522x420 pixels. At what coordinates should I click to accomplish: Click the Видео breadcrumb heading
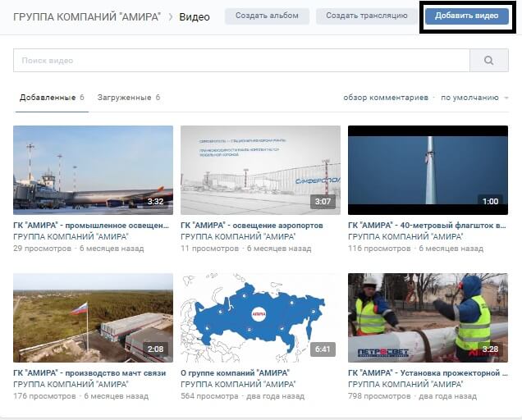[x=195, y=16]
